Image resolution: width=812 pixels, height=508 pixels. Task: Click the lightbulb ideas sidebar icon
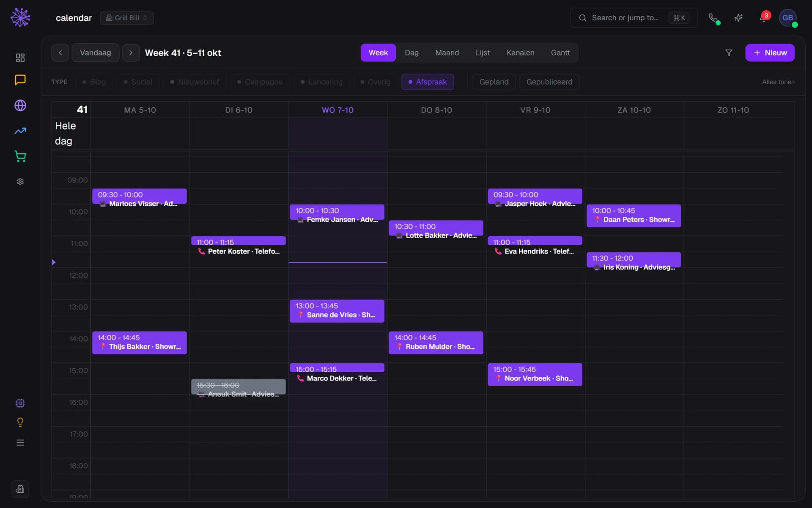[x=20, y=422]
